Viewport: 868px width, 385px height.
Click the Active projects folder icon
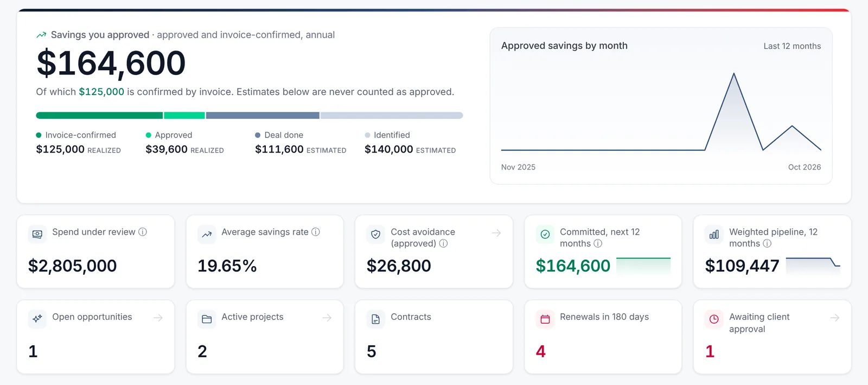click(207, 319)
